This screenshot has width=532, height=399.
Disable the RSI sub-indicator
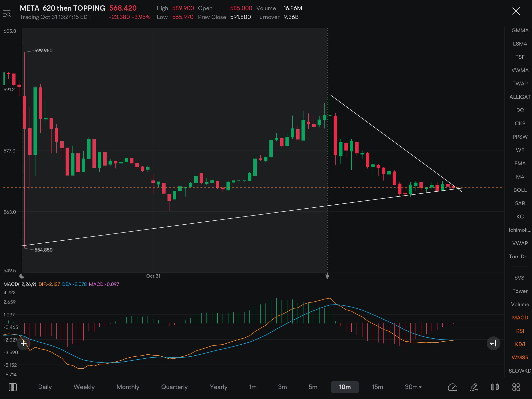click(520, 331)
